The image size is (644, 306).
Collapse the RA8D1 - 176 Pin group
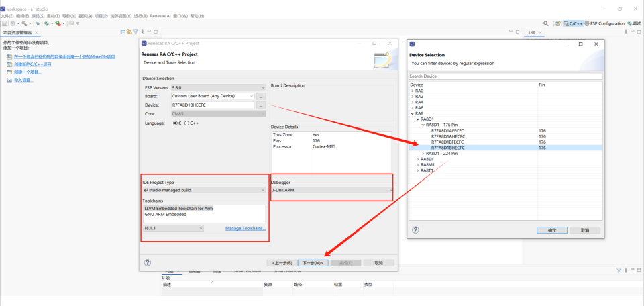pyautogui.click(x=423, y=125)
